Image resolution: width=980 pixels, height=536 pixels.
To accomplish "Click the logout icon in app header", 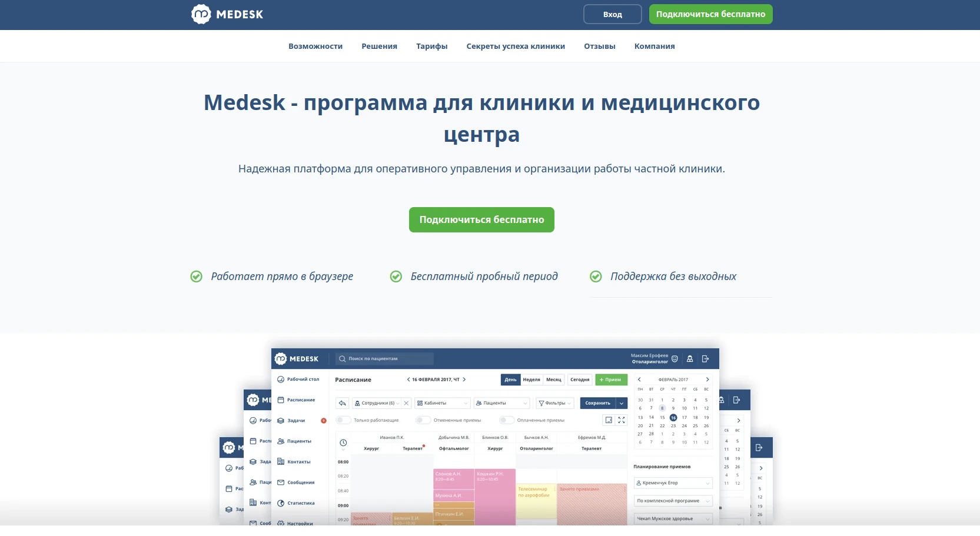I will [x=705, y=359].
